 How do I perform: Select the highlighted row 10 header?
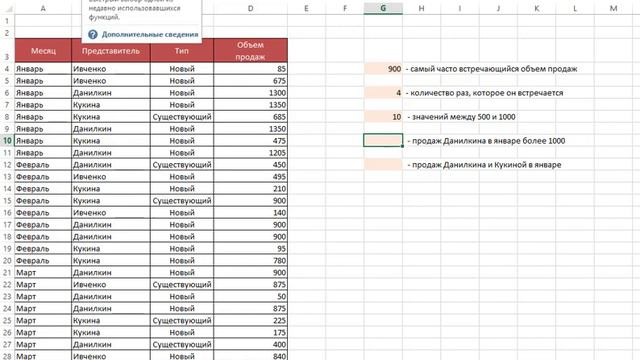pos(7,140)
